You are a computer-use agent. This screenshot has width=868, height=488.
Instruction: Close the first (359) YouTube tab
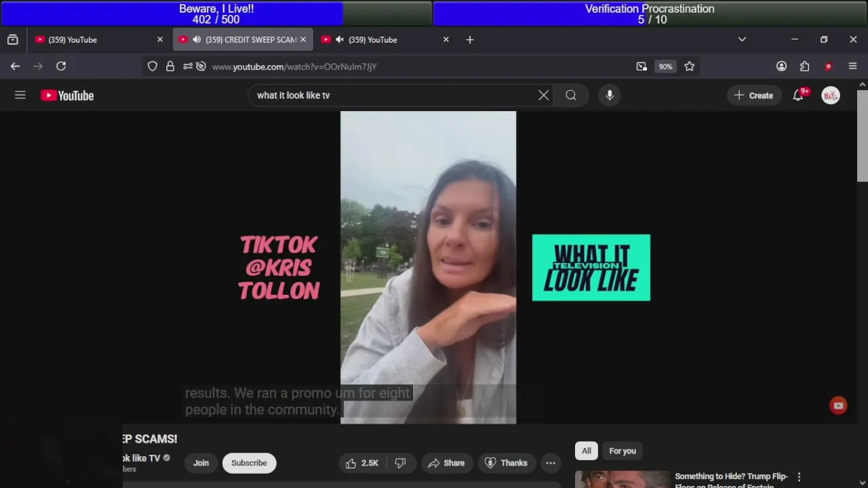[160, 40]
